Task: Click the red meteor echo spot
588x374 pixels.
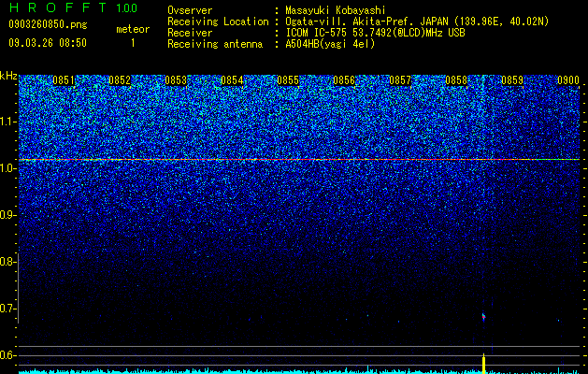Action: pos(483,317)
